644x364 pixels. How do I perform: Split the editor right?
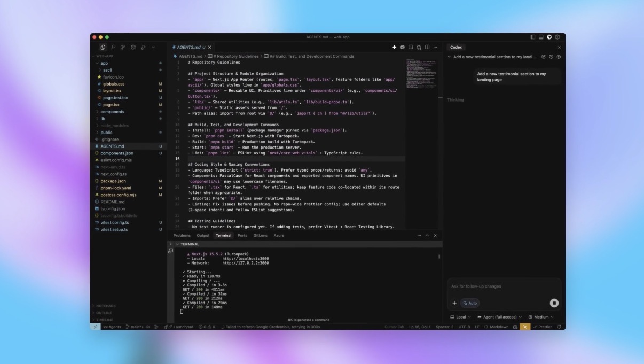(427, 47)
